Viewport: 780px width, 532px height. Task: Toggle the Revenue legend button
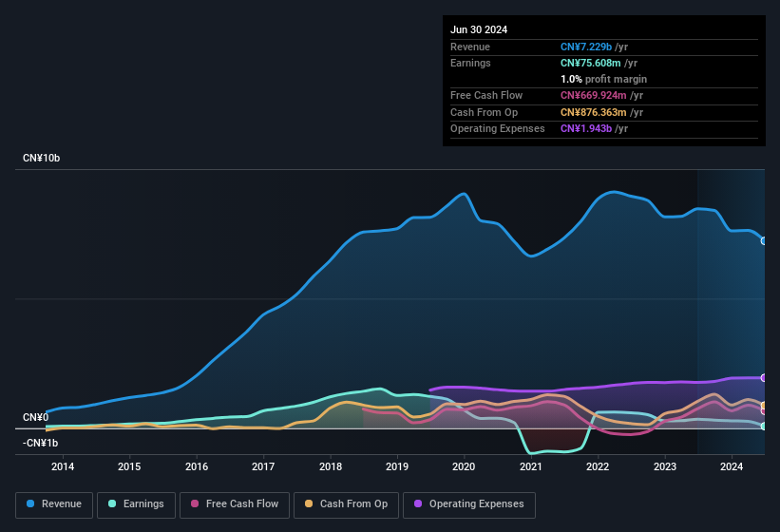[x=54, y=504]
